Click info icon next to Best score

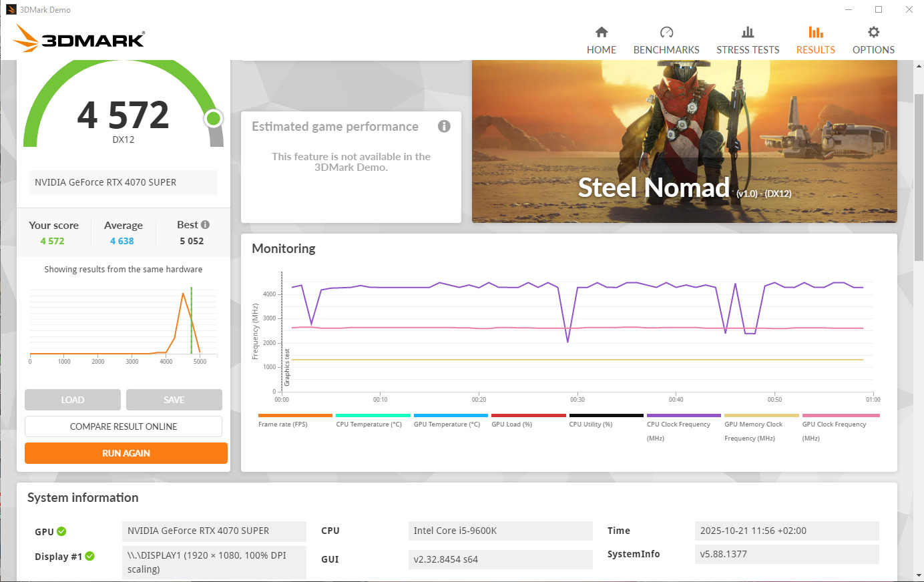(205, 225)
